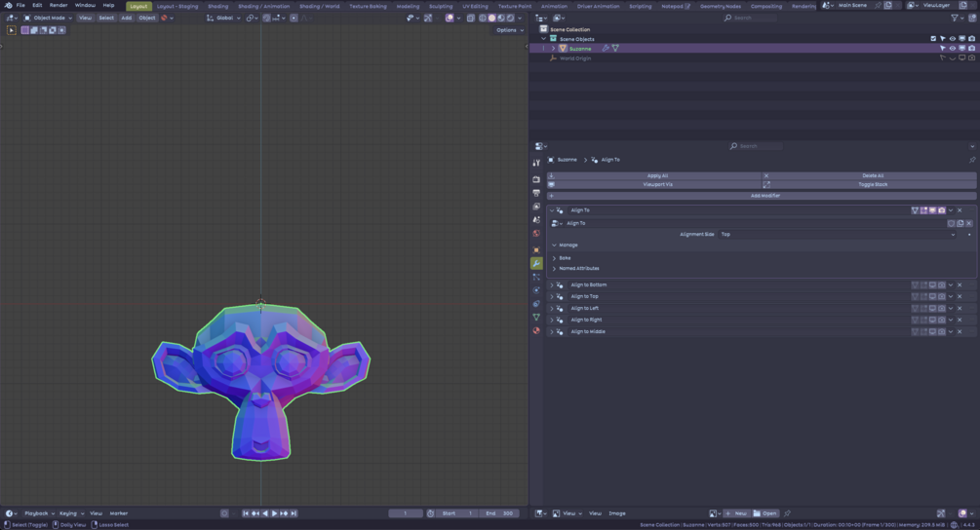Expand the Suzanne tree item in the outliner
Image resolution: width=980 pixels, height=530 pixels.
[553, 48]
